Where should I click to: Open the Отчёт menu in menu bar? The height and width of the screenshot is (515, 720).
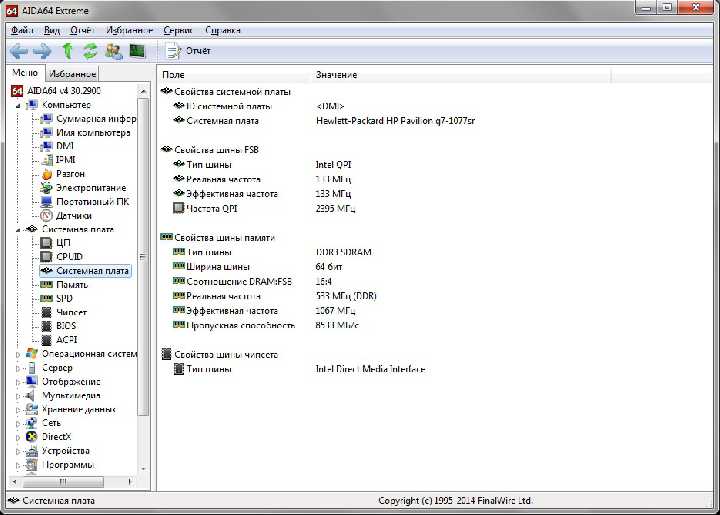(x=81, y=30)
